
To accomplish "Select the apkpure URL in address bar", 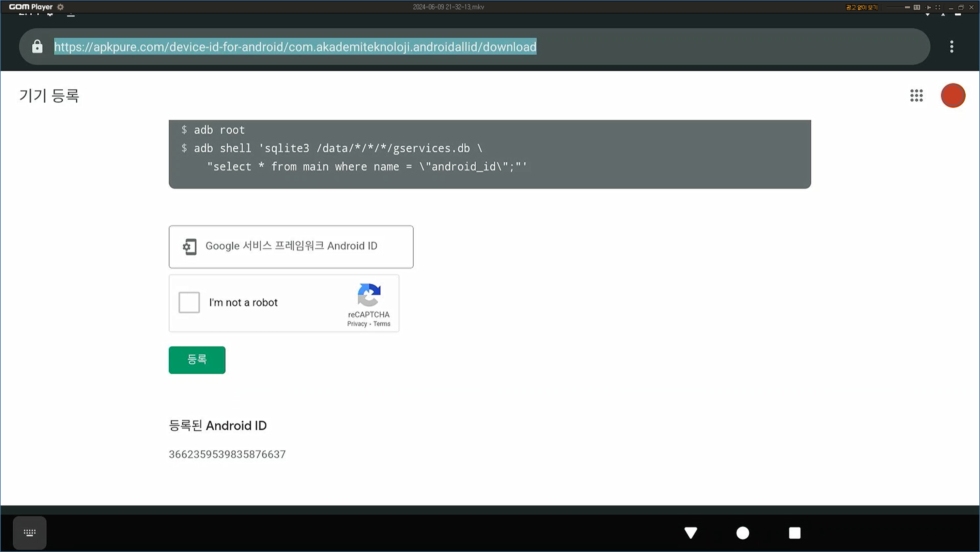I will pyautogui.click(x=295, y=47).
